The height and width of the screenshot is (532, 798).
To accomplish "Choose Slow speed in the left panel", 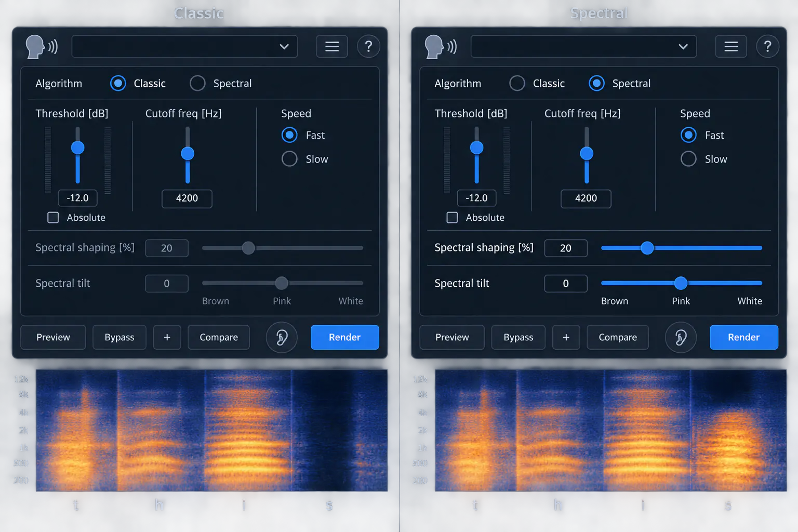I will [289, 158].
